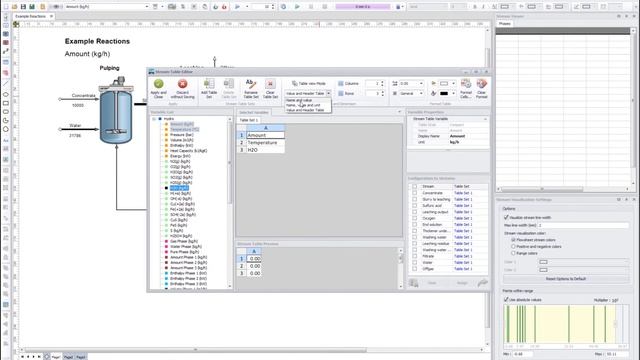640x360 pixels.
Task: Click the red refresh icon in main toolbar
Action: [x=224, y=7]
